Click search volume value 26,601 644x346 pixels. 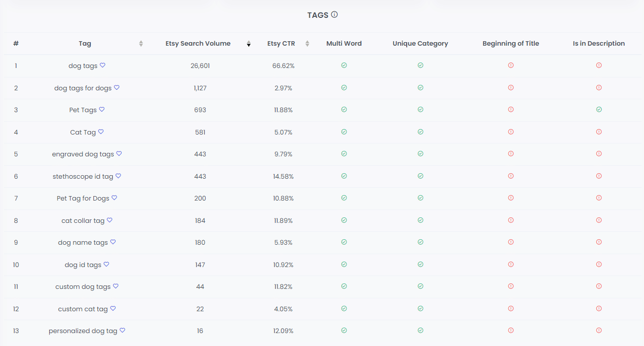tap(200, 66)
